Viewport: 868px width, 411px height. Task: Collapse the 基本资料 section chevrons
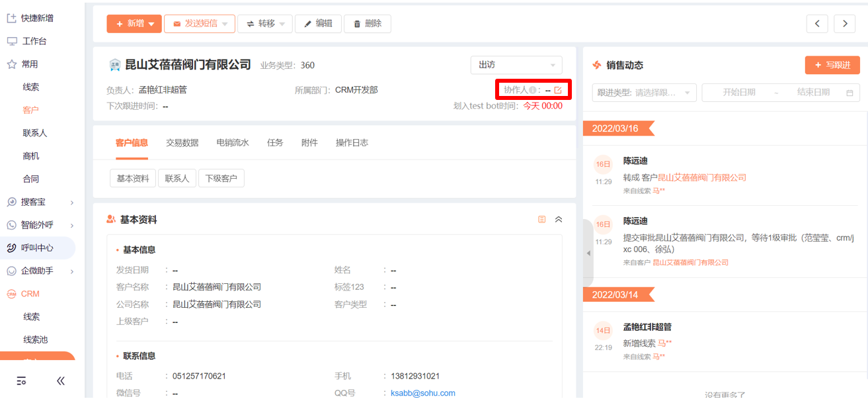[x=559, y=219]
